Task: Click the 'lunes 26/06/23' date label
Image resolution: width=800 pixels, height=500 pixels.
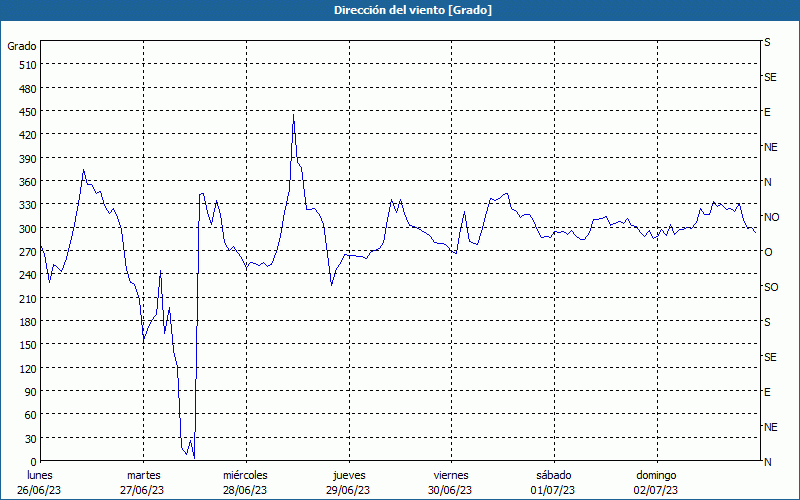Action: coord(39,483)
